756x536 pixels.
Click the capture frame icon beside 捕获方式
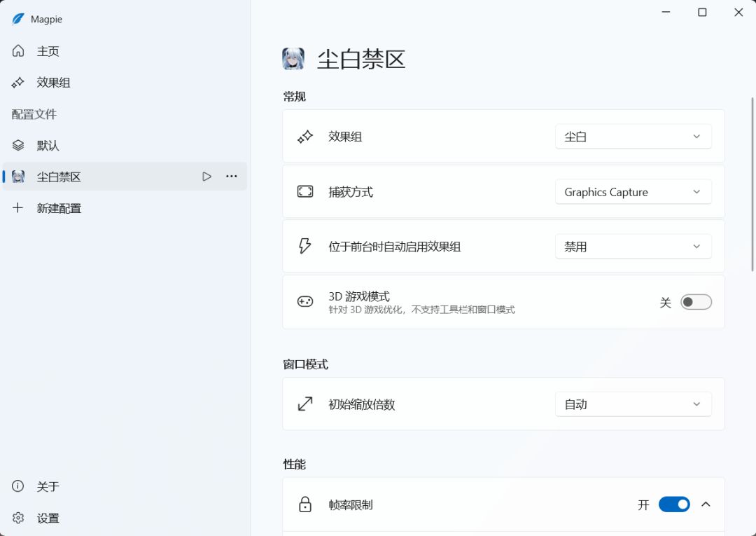coord(304,191)
